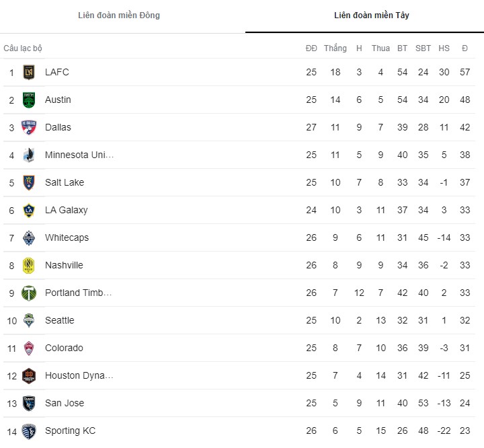Click the Seattle Sounders crest
The width and height of the screenshot is (484, 448).
(x=29, y=321)
